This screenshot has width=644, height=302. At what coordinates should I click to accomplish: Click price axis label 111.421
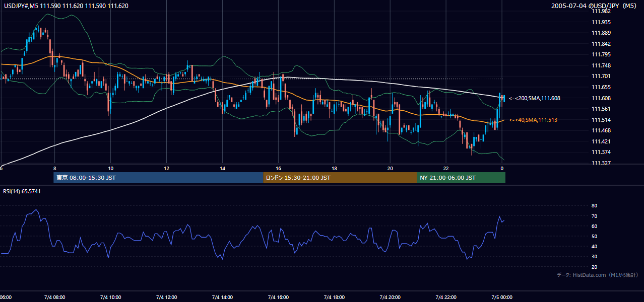pyautogui.click(x=601, y=141)
